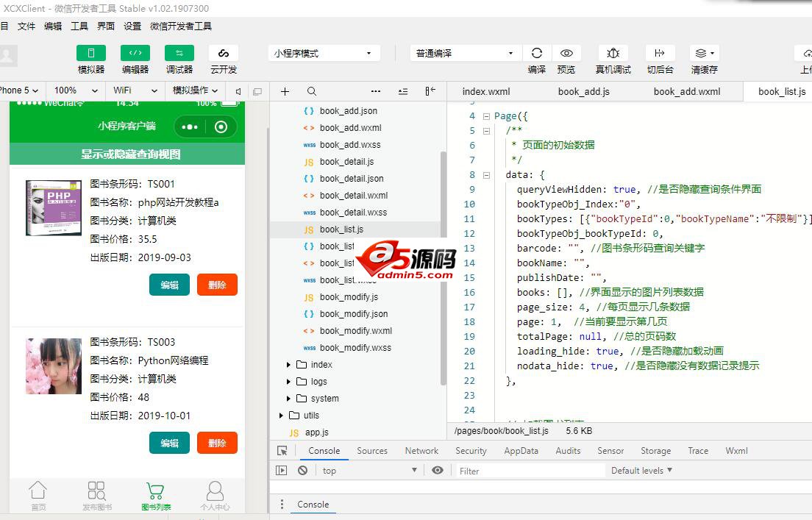Click the clear cache layers icon
The height and width of the screenshot is (520, 812).
(x=704, y=53)
